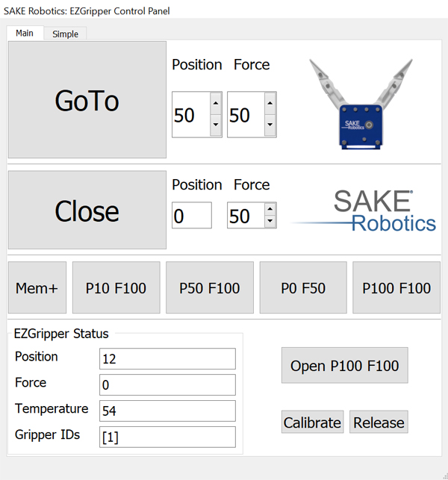The image size is (448, 480).
Task: Select the Main tab
Action: click(25, 34)
